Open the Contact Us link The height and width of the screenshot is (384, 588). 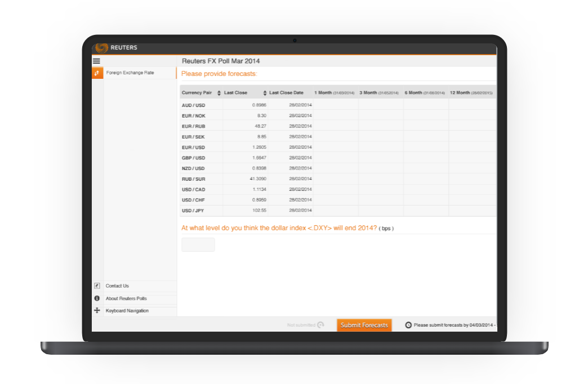click(x=117, y=286)
